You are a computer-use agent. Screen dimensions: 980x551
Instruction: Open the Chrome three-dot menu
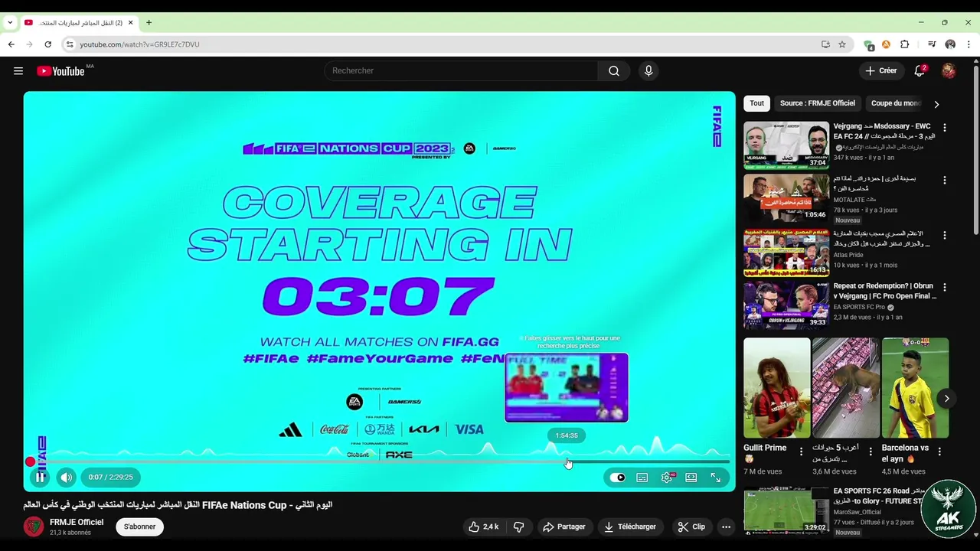click(x=968, y=44)
